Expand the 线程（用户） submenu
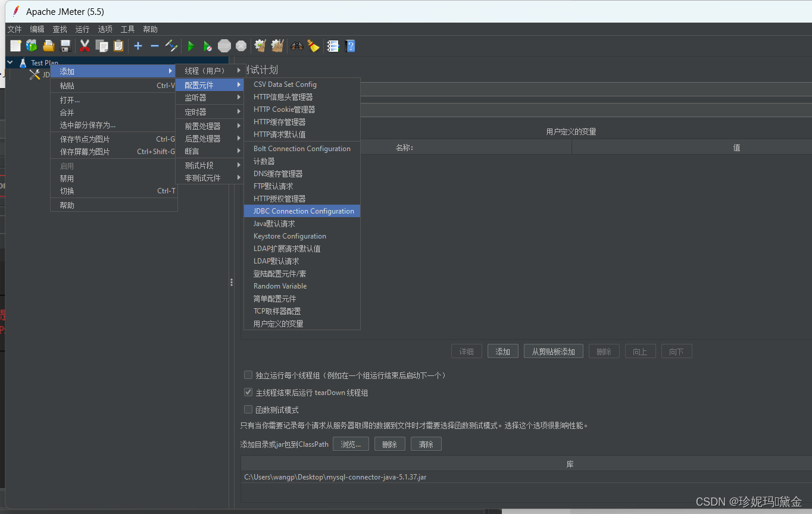The image size is (812, 514). click(x=210, y=71)
